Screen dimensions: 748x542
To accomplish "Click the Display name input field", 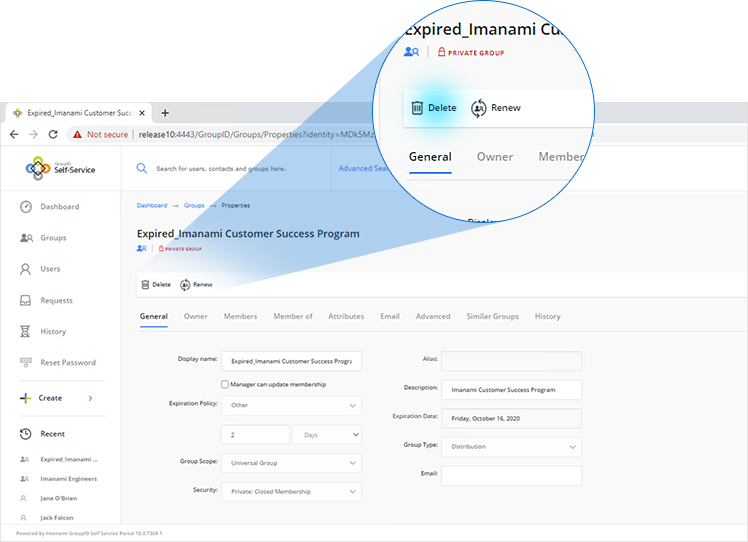I will pos(291,361).
